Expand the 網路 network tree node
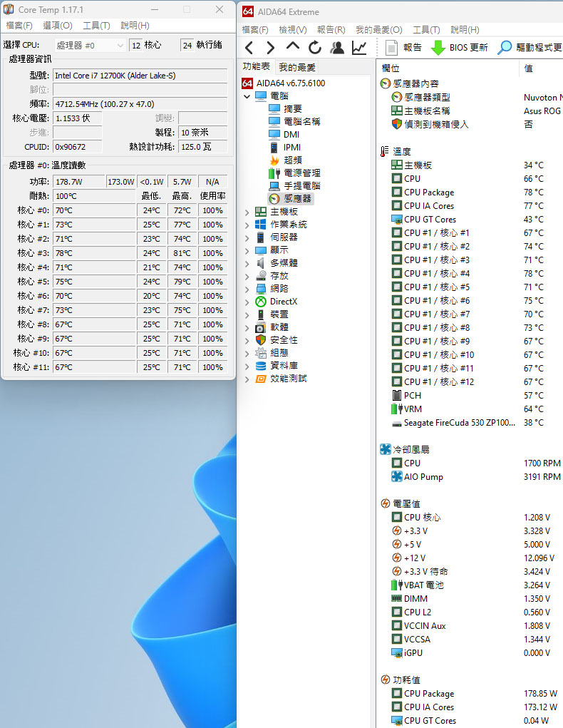The width and height of the screenshot is (563, 728). pos(247,289)
